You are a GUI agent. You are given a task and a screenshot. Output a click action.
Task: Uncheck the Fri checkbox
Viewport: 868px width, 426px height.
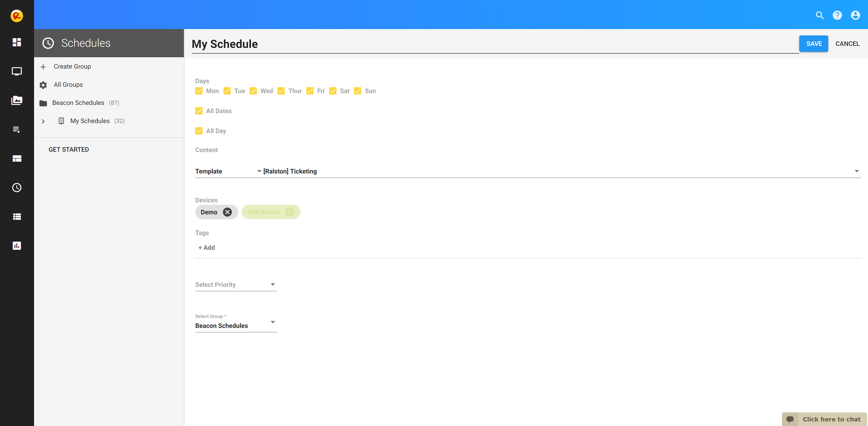point(310,91)
